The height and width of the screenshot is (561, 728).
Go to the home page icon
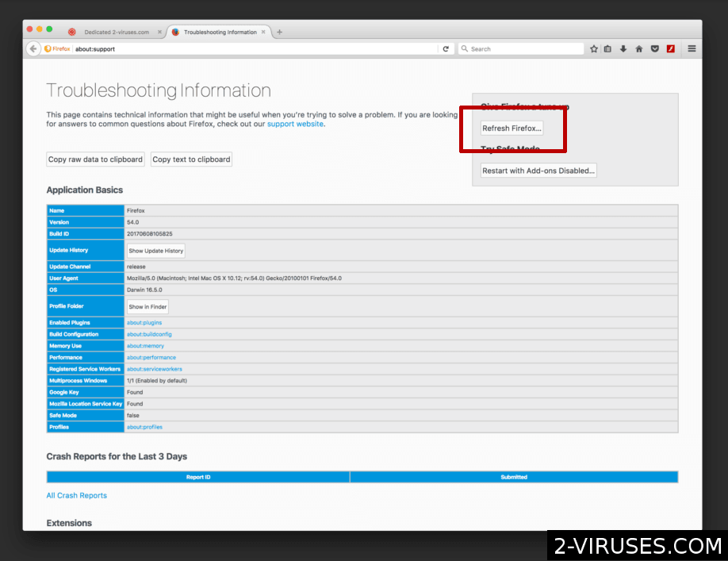[639, 48]
